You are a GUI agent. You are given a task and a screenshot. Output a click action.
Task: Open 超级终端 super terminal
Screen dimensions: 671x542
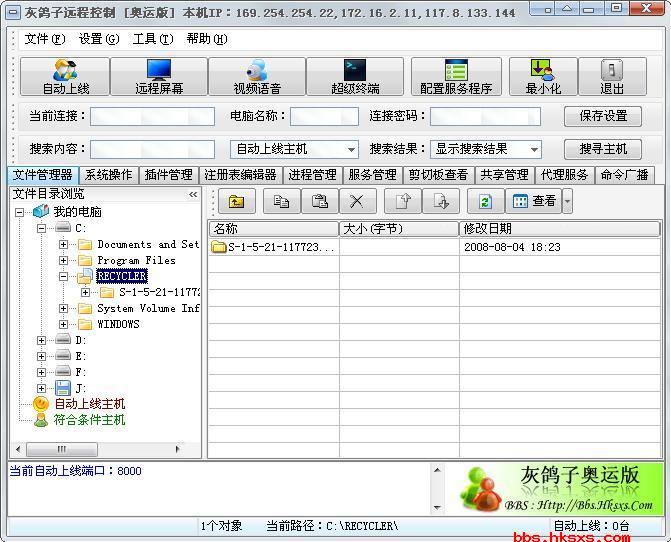[x=355, y=76]
